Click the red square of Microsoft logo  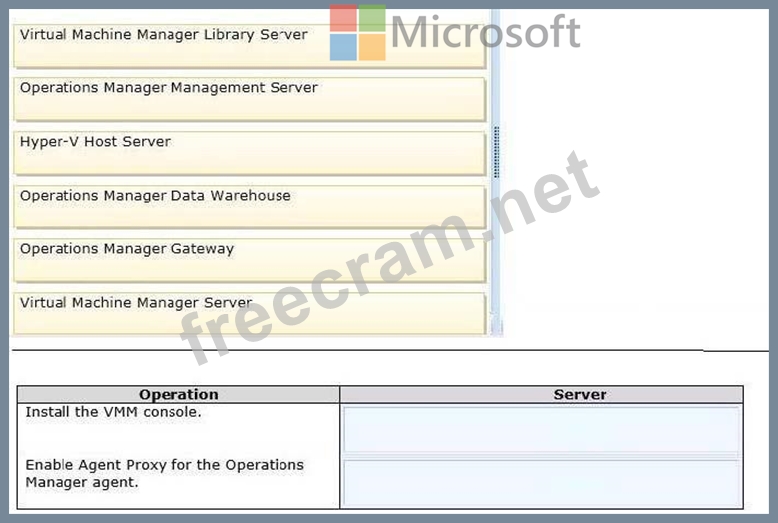pos(343,18)
